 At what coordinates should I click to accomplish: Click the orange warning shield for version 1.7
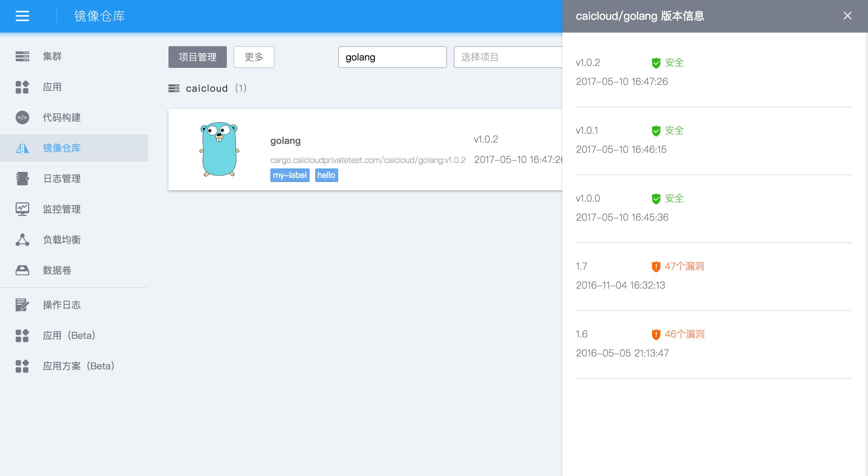(x=656, y=267)
